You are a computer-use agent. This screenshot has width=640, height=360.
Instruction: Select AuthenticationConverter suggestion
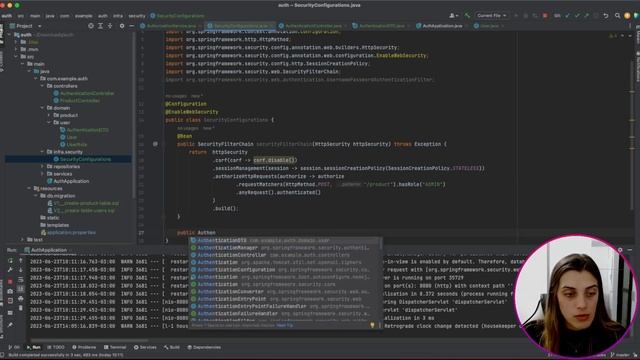(286, 292)
